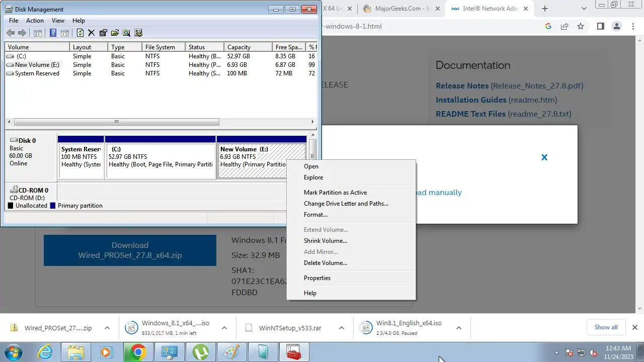Toggle the Show/Hide Action Pane toolbar icon

coord(64,33)
